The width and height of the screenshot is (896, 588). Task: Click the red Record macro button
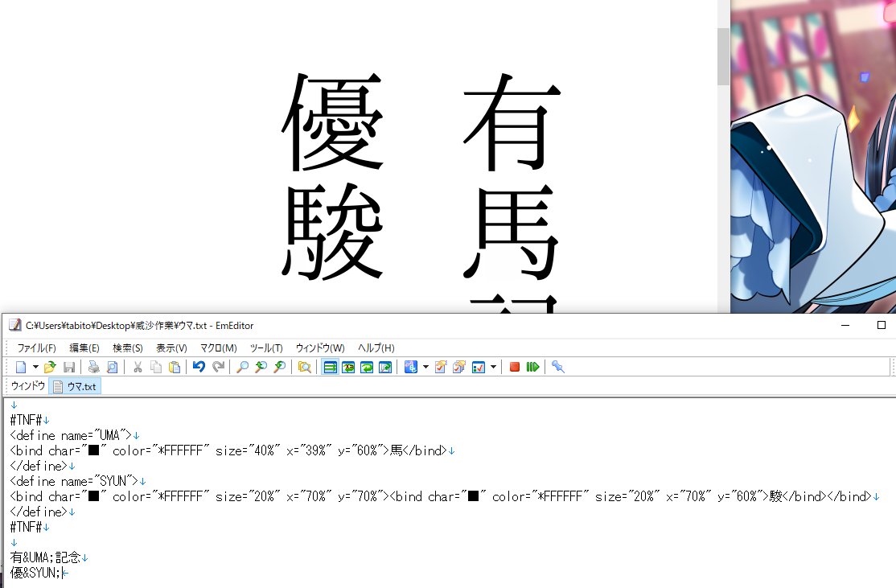pos(514,367)
